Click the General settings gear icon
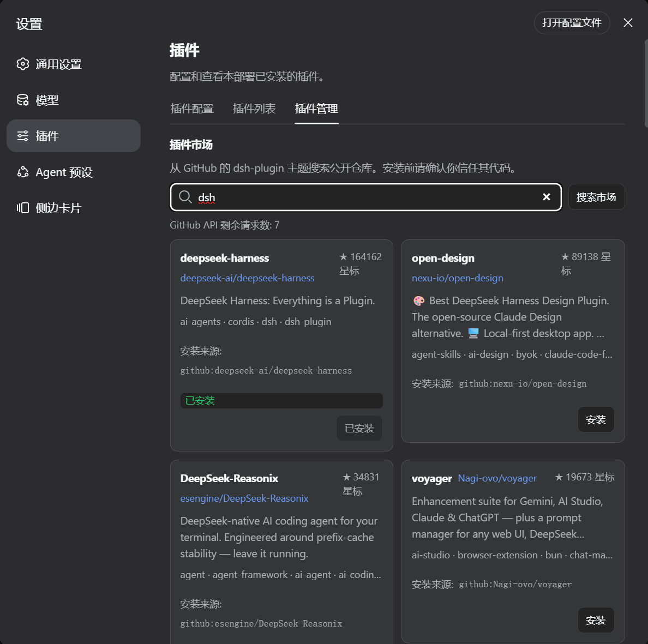 point(23,64)
